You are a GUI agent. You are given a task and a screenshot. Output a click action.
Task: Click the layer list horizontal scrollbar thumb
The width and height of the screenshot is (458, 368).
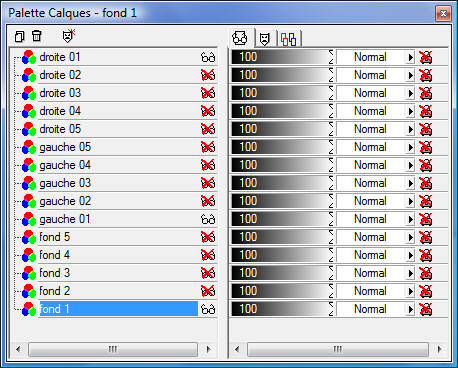(x=113, y=349)
